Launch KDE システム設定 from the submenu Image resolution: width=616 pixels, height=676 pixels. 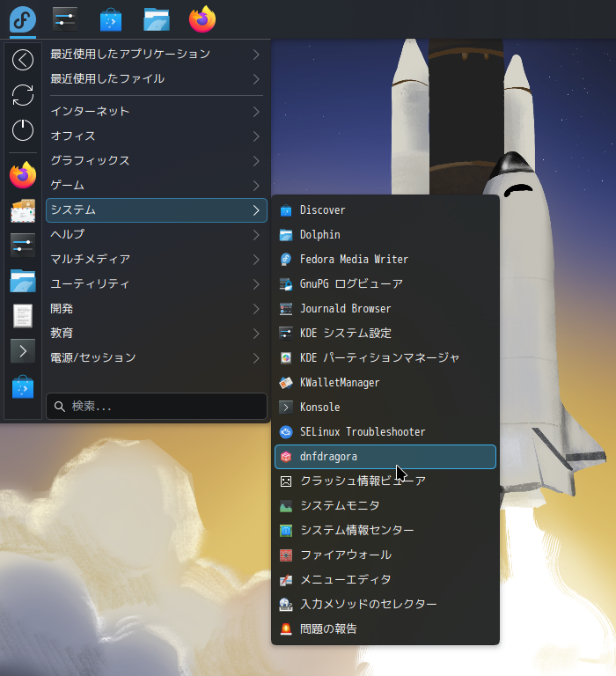point(385,334)
